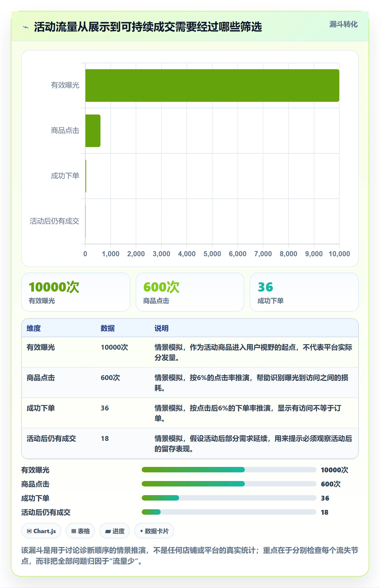Click the 商品点击 progress bar
380x588 pixels.
[229, 484]
